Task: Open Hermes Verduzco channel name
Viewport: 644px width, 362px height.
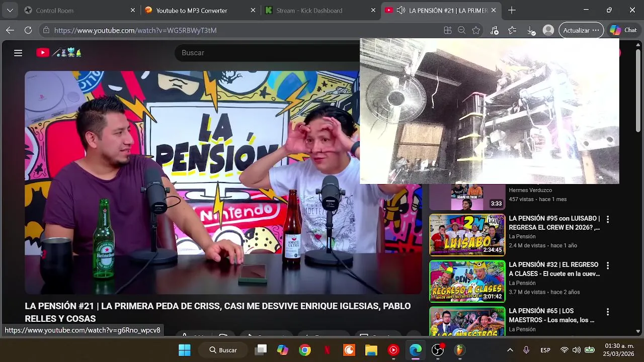Action: 530,190
